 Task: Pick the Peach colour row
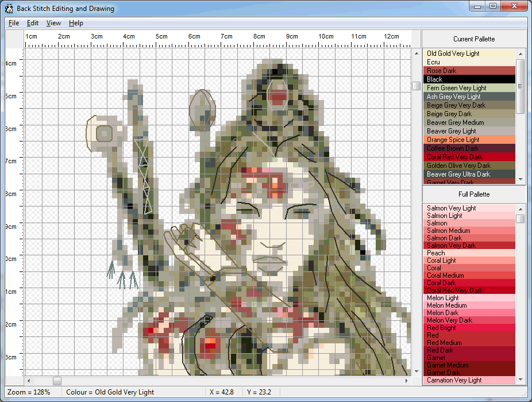(x=469, y=253)
